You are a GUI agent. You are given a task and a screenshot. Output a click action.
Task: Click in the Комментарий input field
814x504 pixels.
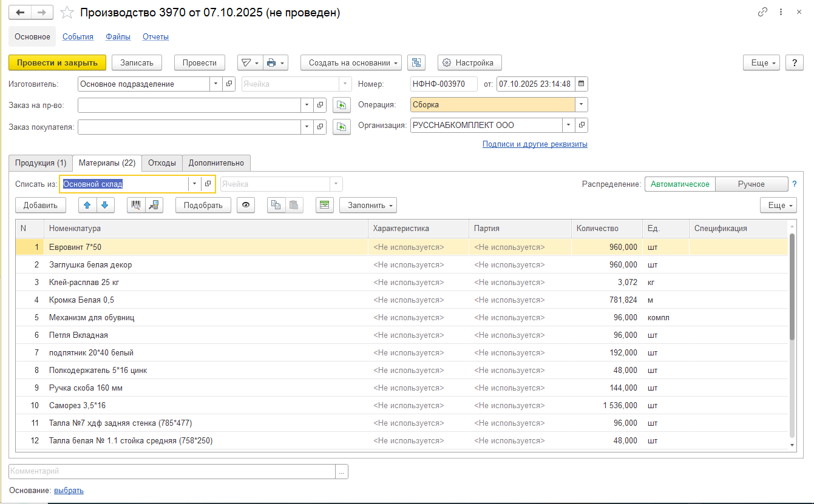172,471
